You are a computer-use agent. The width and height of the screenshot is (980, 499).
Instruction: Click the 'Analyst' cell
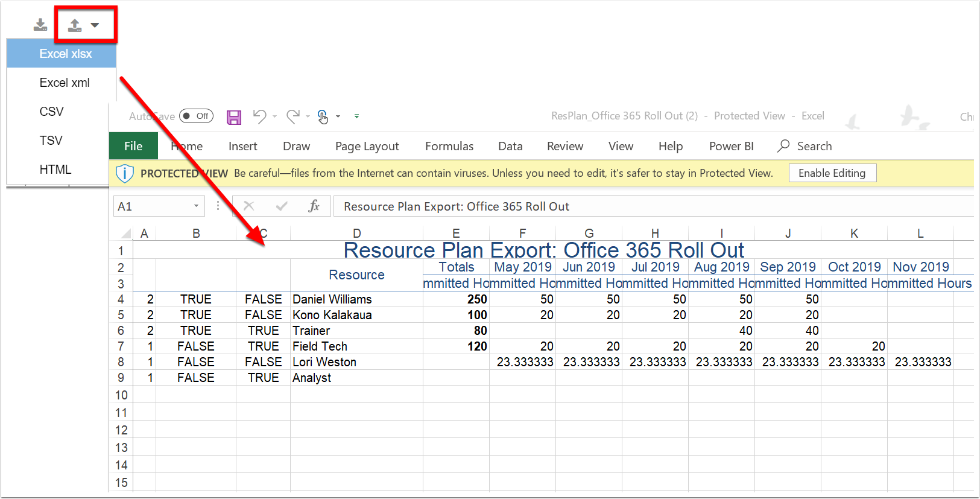click(x=357, y=378)
